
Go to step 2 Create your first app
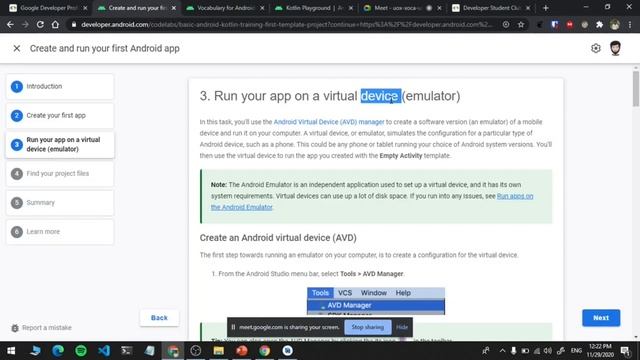[60, 116]
